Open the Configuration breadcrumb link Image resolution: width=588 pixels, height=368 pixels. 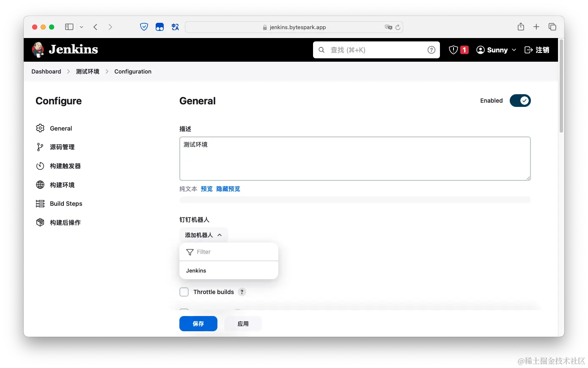click(x=133, y=71)
